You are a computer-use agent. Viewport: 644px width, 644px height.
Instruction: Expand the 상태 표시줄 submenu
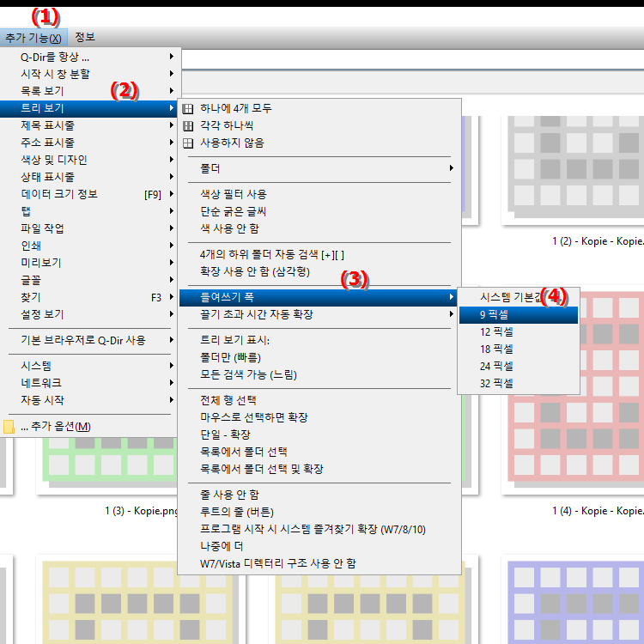pyautogui.click(x=88, y=178)
